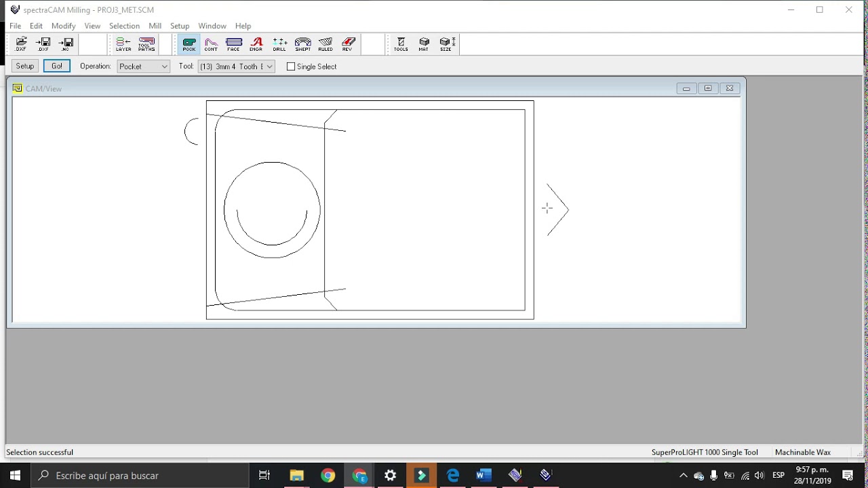The width and height of the screenshot is (868, 488).
Task: Open the View menu
Action: (92, 26)
